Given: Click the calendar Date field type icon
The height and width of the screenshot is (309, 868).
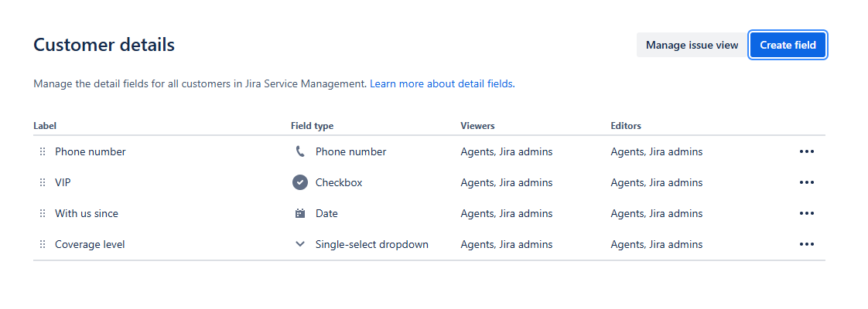Looking at the screenshot, I should tap(300, 213).
